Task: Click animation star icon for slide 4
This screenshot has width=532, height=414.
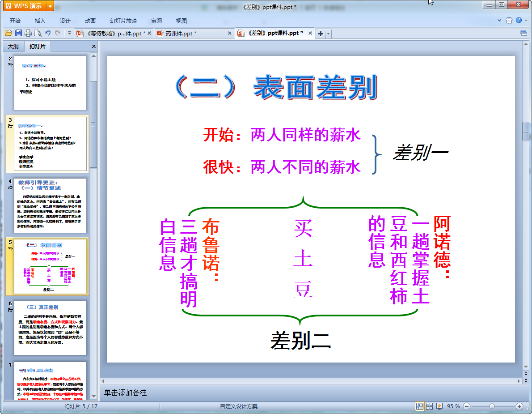Action: (10, 188)
